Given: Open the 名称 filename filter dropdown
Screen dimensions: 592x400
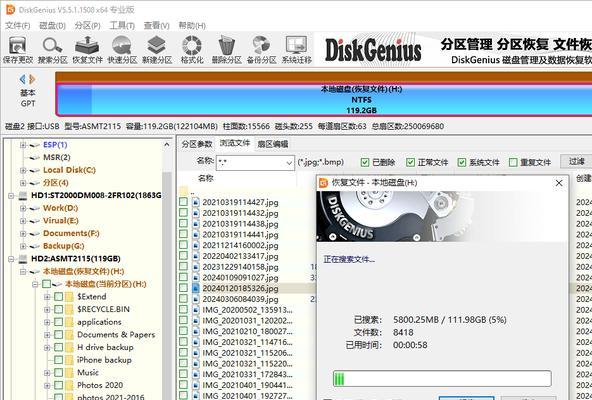Looking at the screenshot, I should (289, 163).
